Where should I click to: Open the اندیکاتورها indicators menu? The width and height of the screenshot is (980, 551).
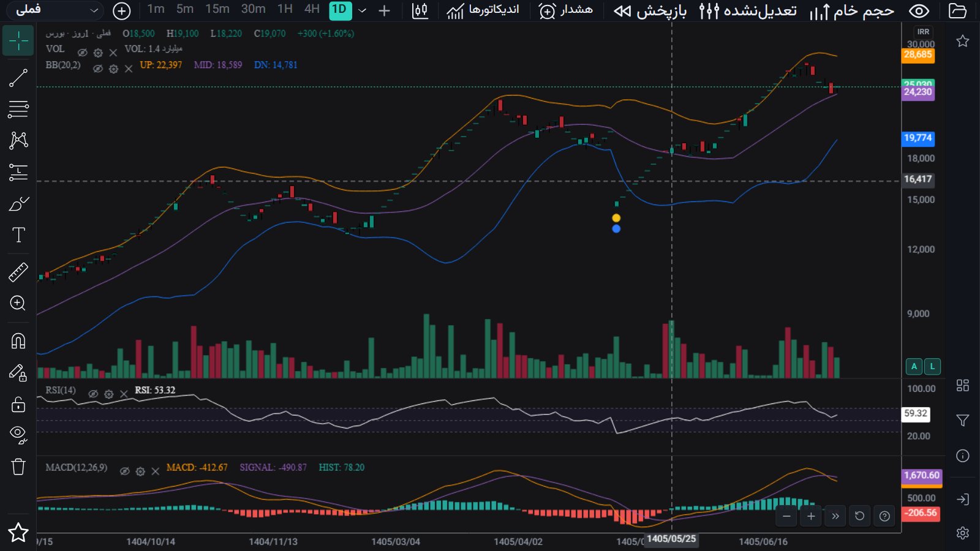pos(483,10)
